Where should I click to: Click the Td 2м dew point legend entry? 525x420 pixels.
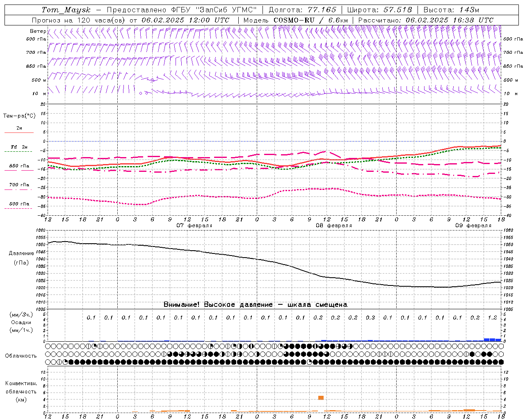point(19,149)
